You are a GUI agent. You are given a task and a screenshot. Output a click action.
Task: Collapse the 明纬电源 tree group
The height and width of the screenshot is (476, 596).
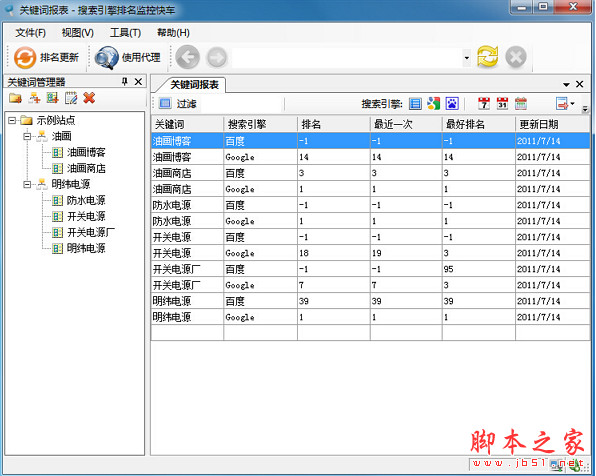(27, 184)
